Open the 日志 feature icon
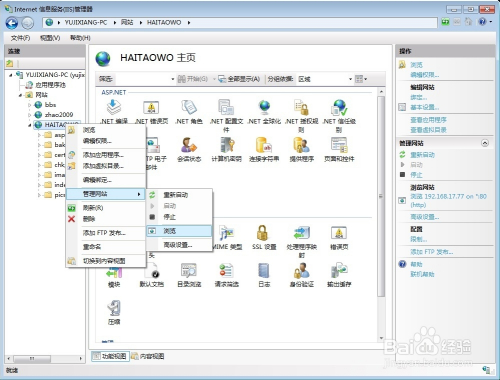This screenshot has height=380, width=500. pyautogui.click(x=264, y=271)
